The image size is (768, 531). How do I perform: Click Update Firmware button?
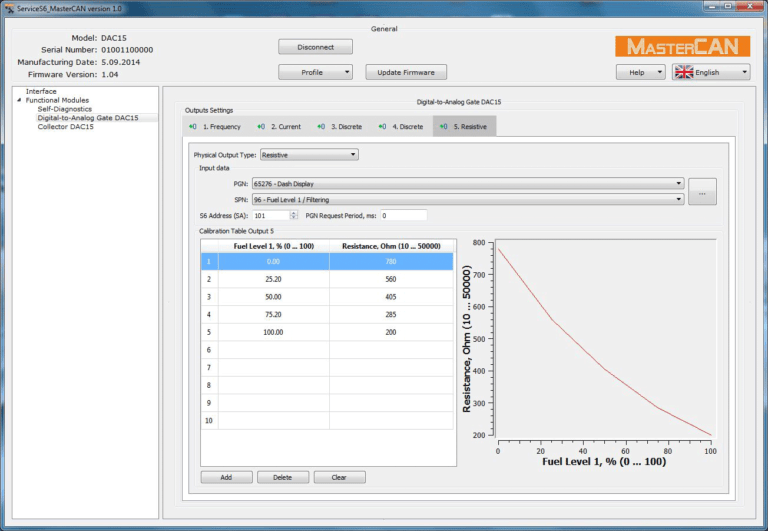tap(405, 72)
